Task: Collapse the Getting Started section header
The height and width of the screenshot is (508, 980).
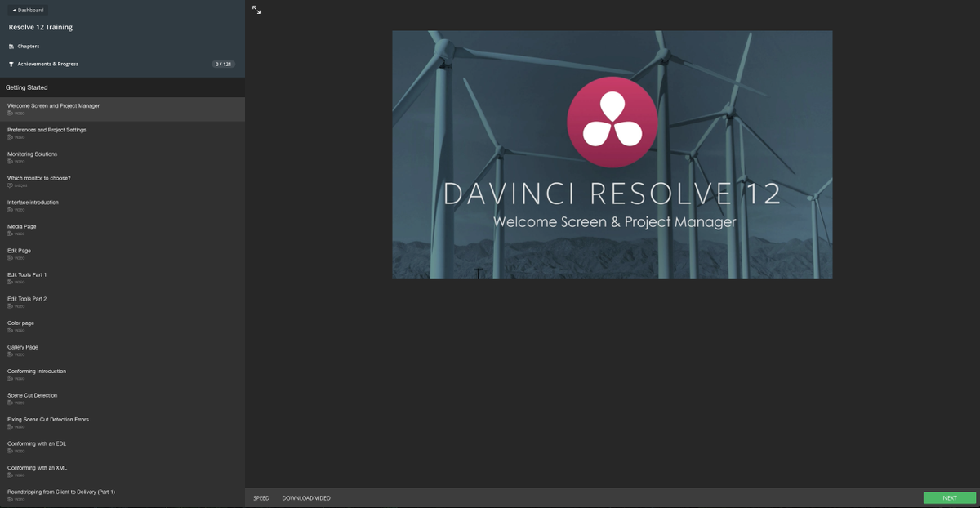Action: pos(122,87)
